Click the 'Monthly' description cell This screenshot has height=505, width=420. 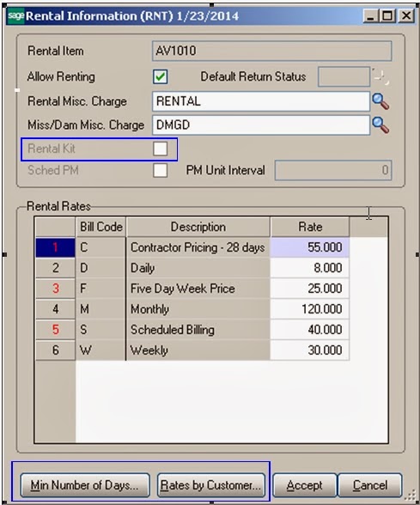[x=198, y=309]
